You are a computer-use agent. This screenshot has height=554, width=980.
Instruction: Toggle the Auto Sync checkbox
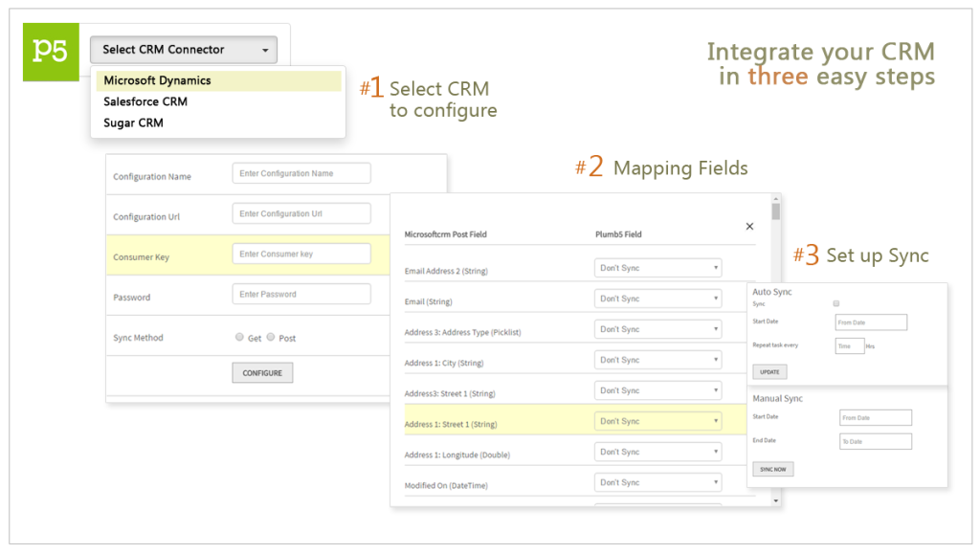[x=836, y=303]
